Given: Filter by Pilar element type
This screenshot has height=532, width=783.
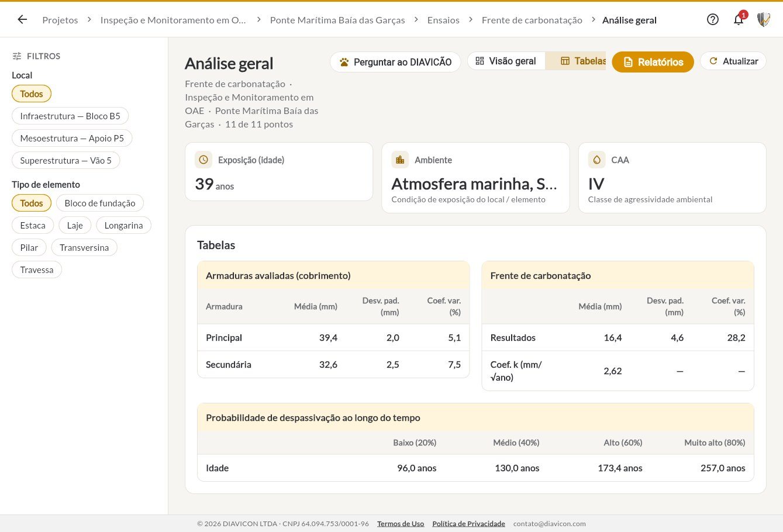Looking at the screenshot, I should pyautogui.click(x=29, y=247).
